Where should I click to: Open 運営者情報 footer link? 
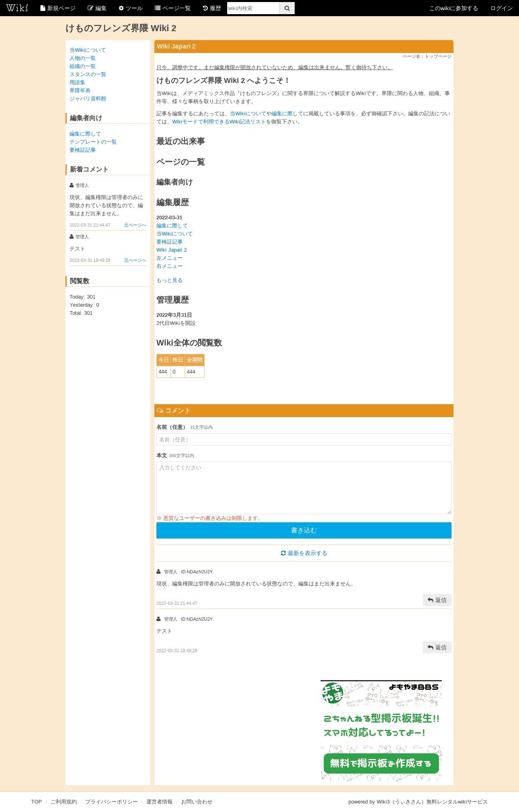(159, 802)
